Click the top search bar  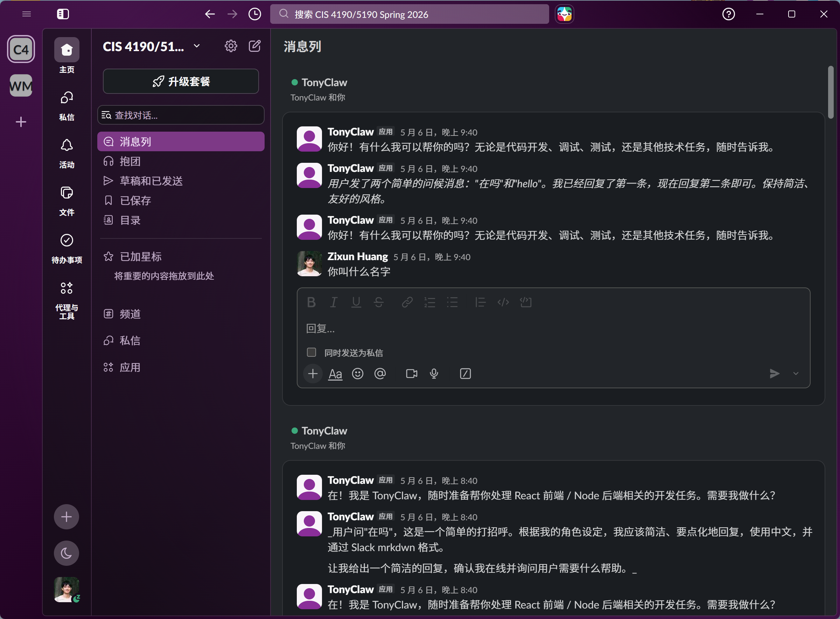tap(410, 14)
